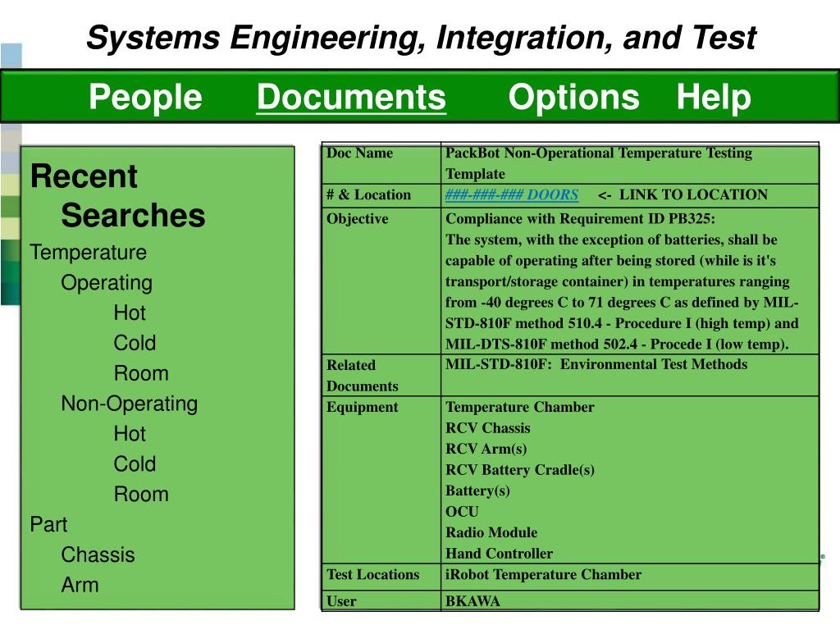Choose Room under Non-Operating
Screen dimensions: 840x630
141,495
